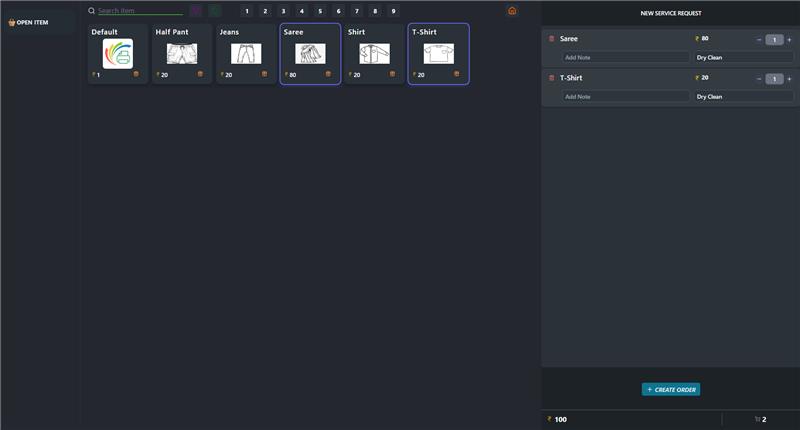Image resolution: width=800 pixels, height=430 pixels.
Task: Click the basket icon on Jeans card
Action: 265,74
